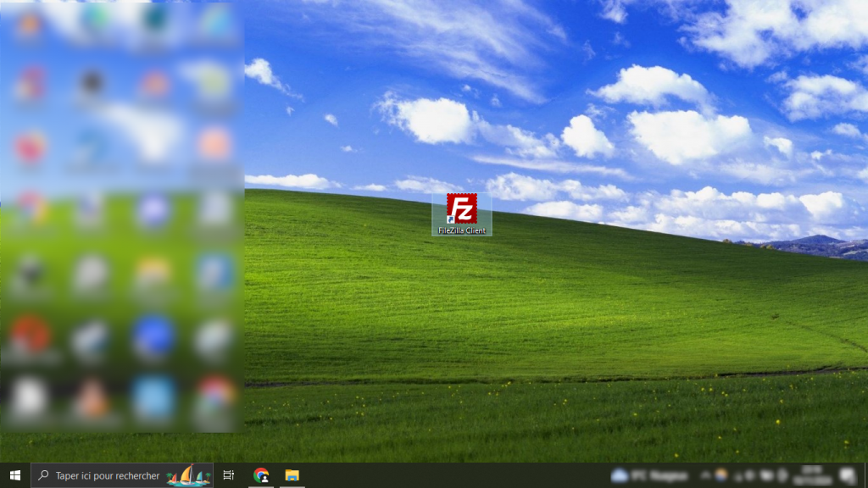Click the Show desktop strip at taskbar edge

click(x=865, y=475)
